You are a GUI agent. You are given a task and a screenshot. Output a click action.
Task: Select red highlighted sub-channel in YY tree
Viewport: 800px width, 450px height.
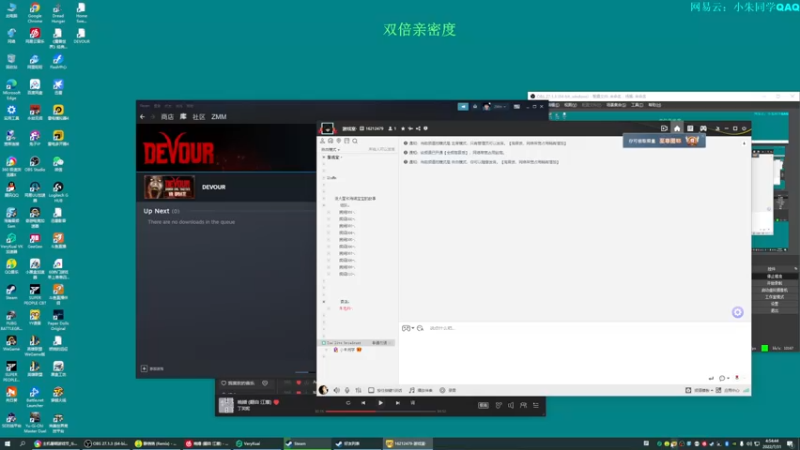click(345, 308)
